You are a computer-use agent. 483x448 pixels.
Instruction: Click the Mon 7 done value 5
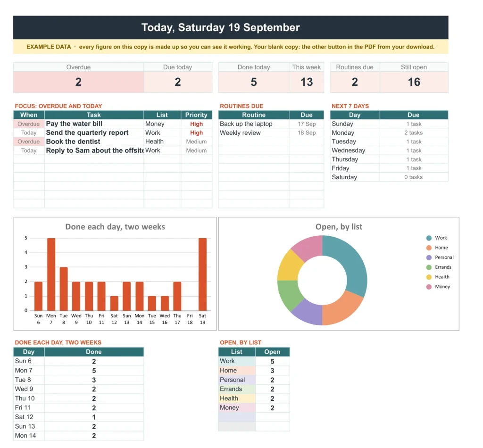pos(94,371)
